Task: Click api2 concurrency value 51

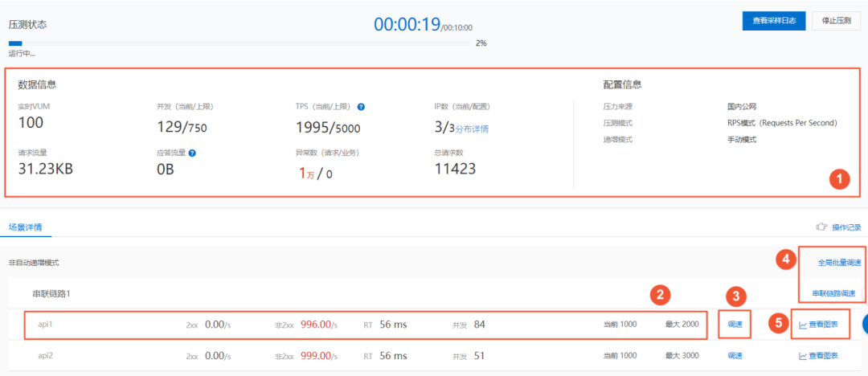Action: pos(479,355)
